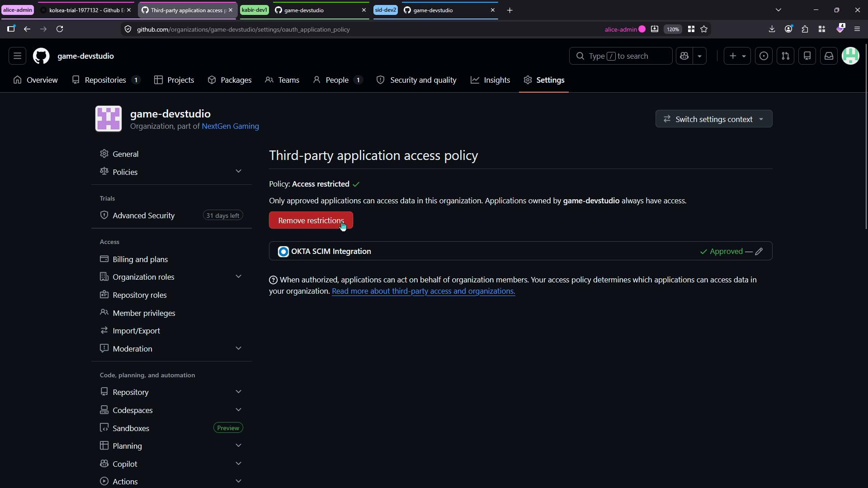868x488 pixels.
Task: Switch to the Repositories tab
Action: click(106, 80)
